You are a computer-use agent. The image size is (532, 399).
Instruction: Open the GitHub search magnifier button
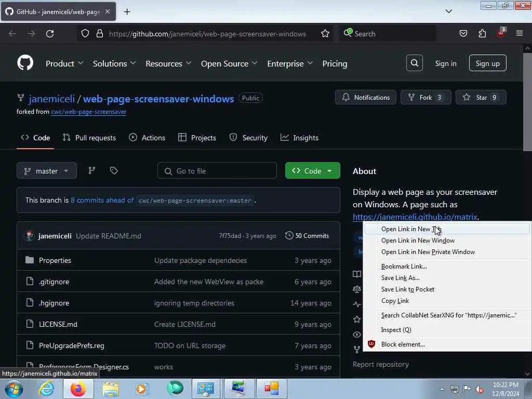pos(414,63)
